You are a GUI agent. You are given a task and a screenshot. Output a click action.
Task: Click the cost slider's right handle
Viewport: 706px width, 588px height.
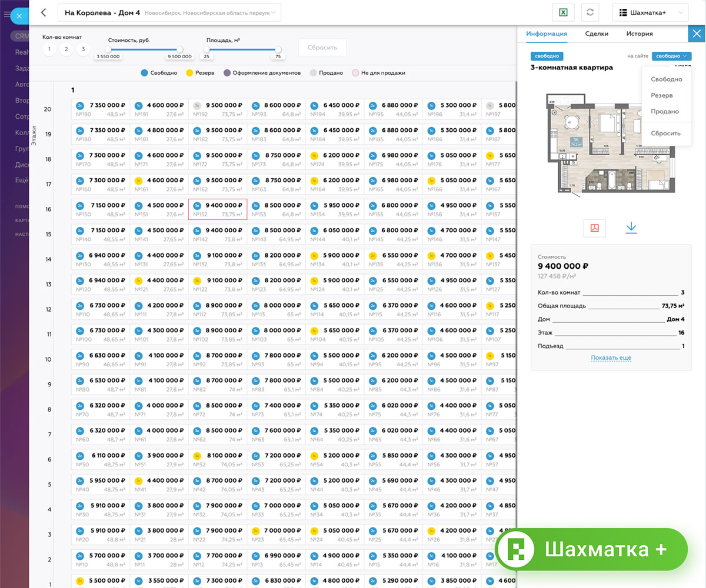click(x=180, y=50)
